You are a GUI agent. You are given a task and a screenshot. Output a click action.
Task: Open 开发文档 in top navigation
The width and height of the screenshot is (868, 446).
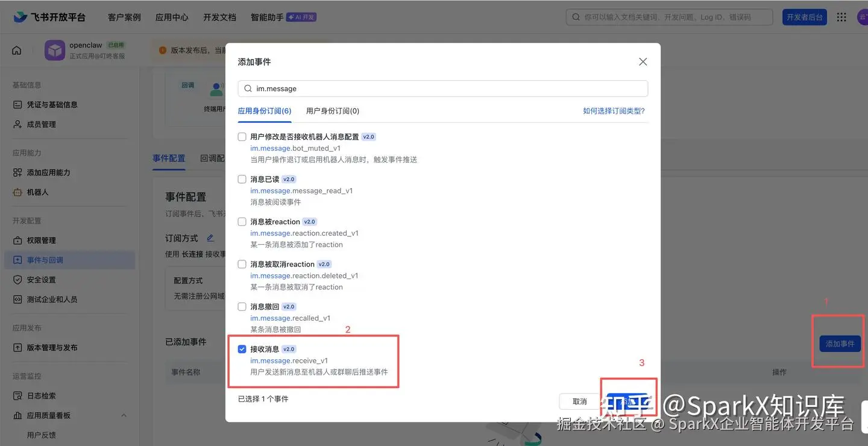(219, 17)
